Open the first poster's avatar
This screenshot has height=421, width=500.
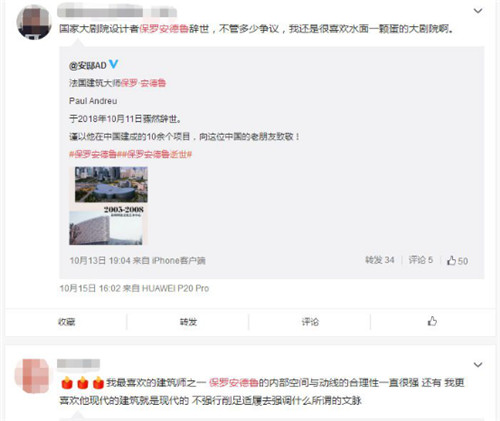pos(34,22)
